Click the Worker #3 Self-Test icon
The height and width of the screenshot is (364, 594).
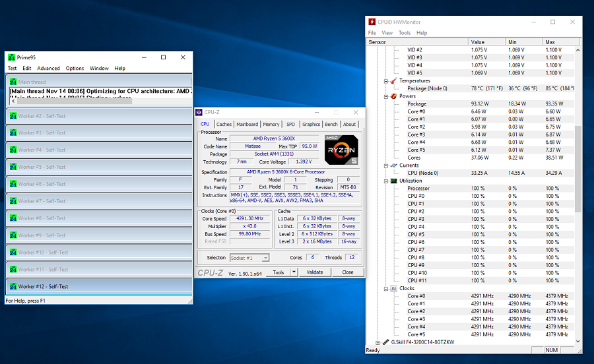[13, 133]
